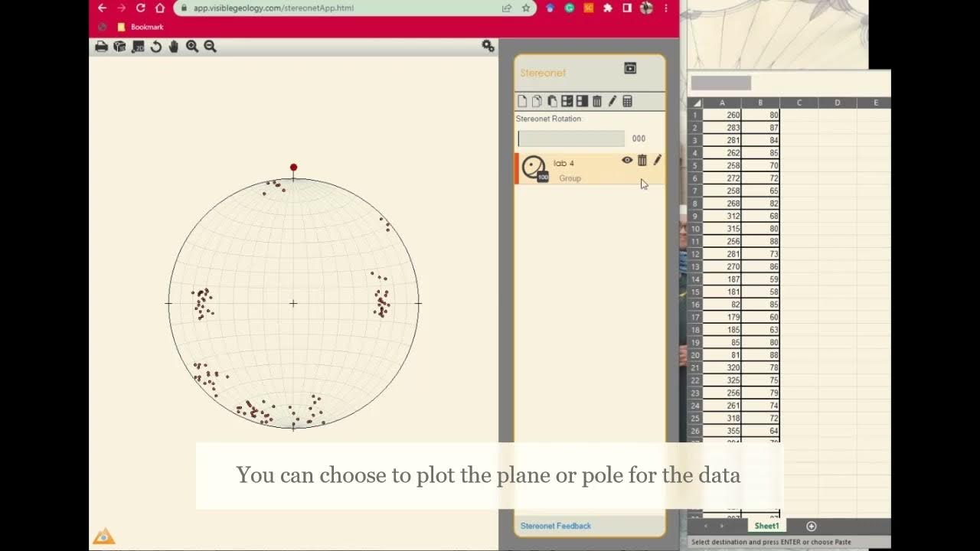The image size is (980, 551).
Task: Click the trash icon in Stereonet panel toolbar
Action: point(597,101)
